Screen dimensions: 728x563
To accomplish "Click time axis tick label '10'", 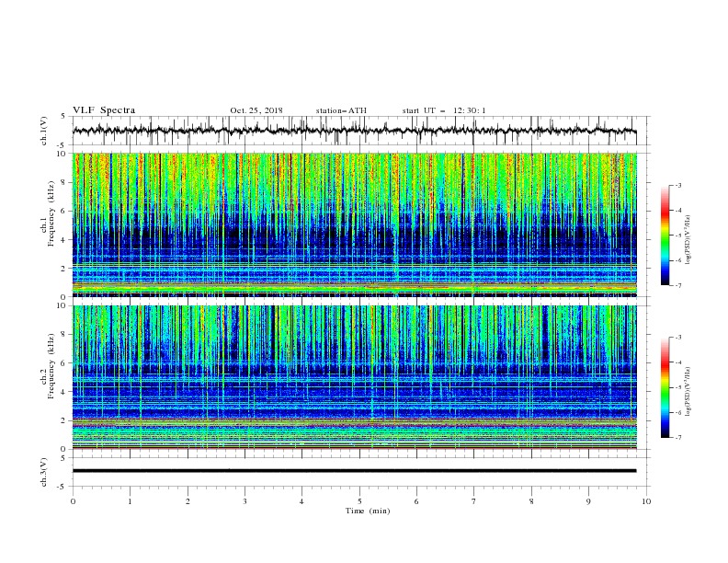I will (x=646, y=501).
